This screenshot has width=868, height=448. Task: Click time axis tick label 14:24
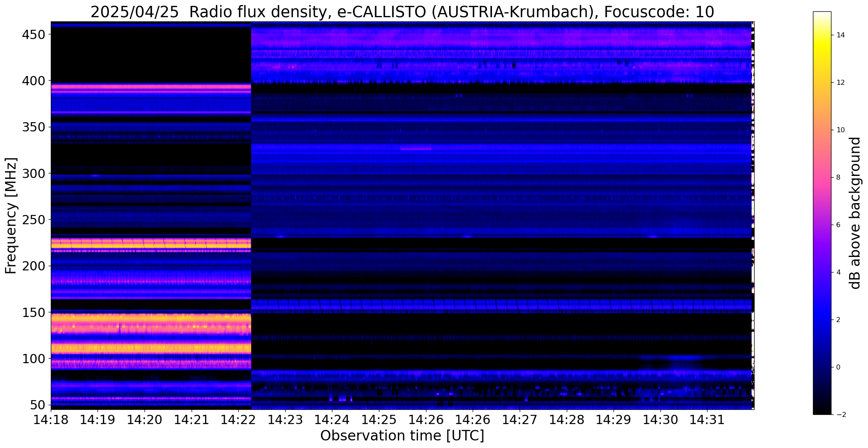[x=332, y=420]
